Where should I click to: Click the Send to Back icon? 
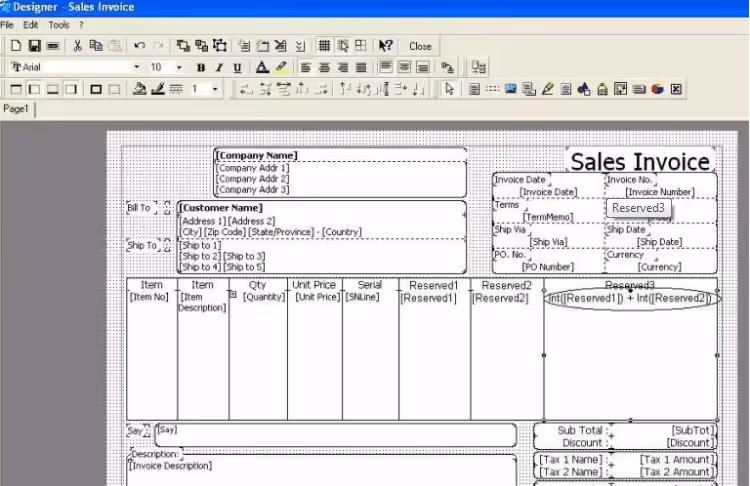(x=201, y=46)
